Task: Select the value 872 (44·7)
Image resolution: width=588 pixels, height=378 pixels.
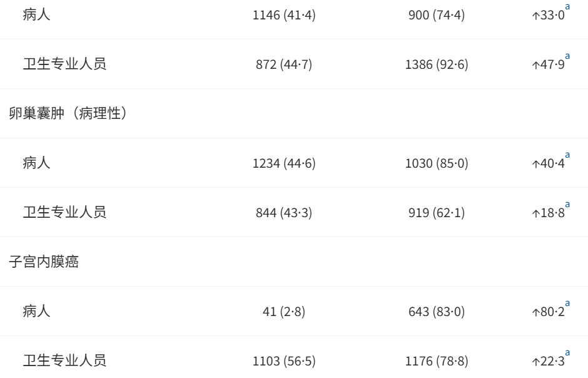Action: [284, 64]
